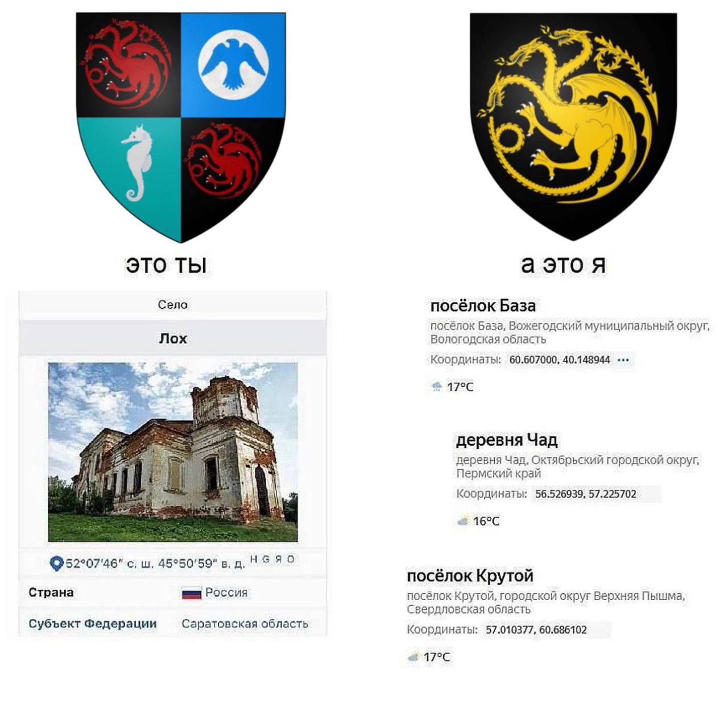Open the Саратовская область link
Screen dimensions: 728x728
click(245, 623)
